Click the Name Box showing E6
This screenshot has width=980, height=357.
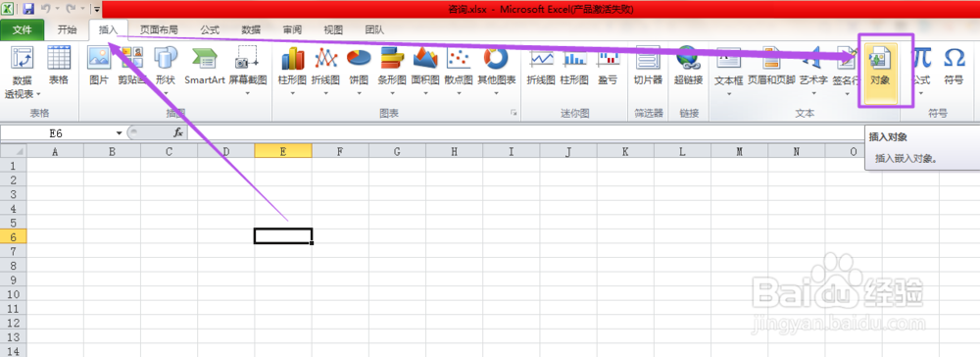click(56, 133)
